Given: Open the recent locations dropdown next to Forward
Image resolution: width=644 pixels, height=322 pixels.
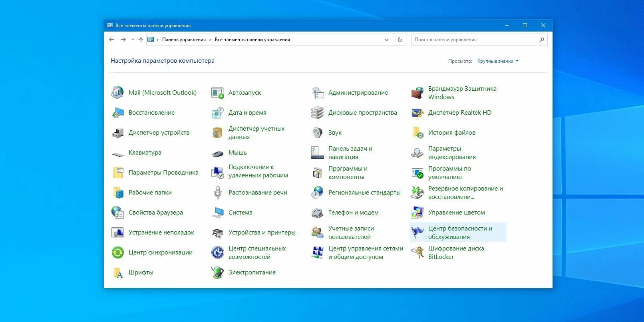Looking at the screenshot, I should 133,40.
